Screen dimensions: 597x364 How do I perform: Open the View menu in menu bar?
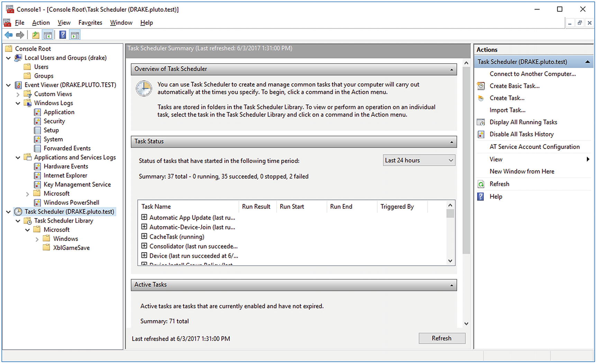tap(64, 22)
